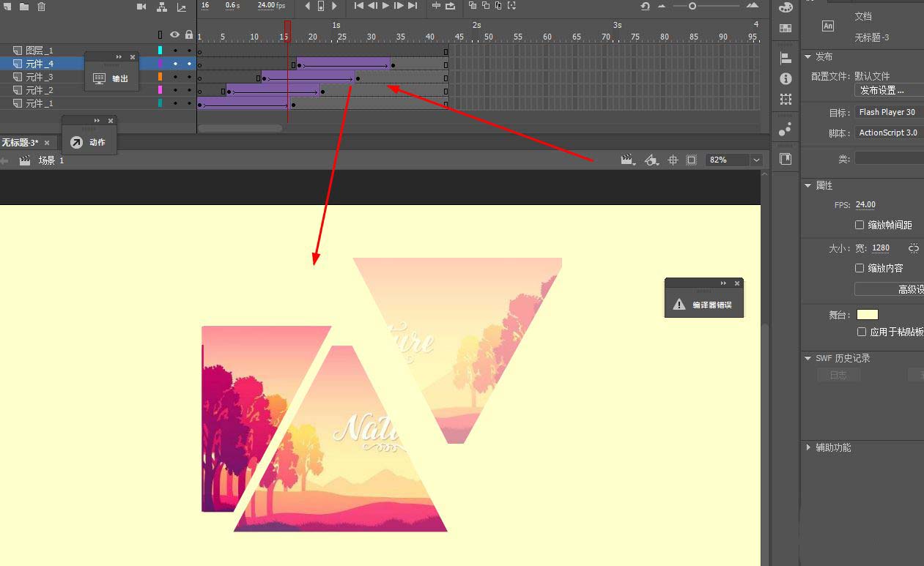Toggle lock dot of 元件_1 layer
This screenshot has width=924, height=566.
click(189, 103)
